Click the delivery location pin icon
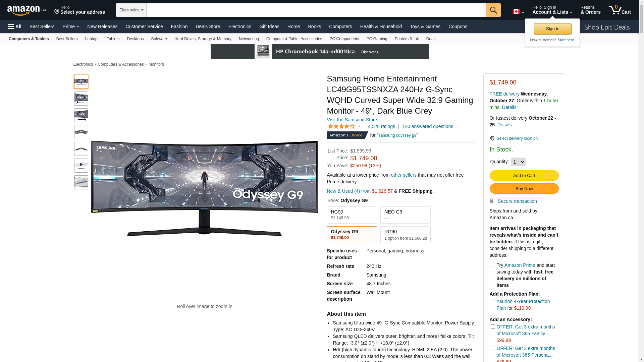 tap(492, 138)
